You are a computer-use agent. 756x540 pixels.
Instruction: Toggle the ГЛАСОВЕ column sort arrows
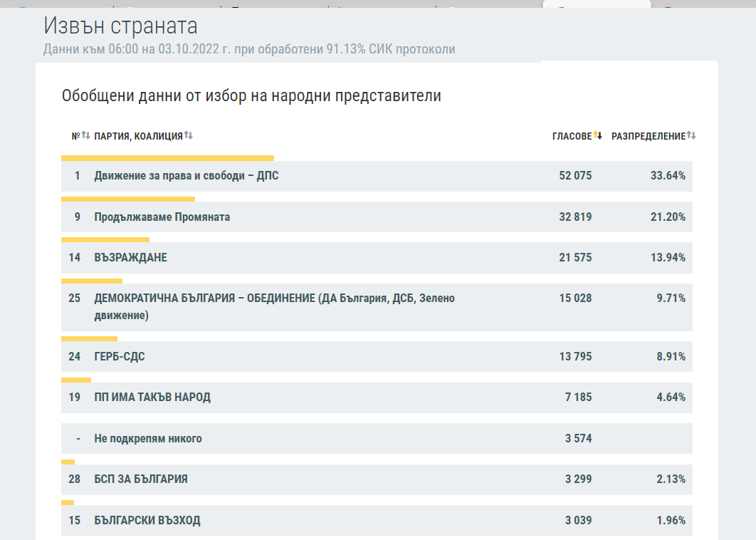click(x=597, y=135)
